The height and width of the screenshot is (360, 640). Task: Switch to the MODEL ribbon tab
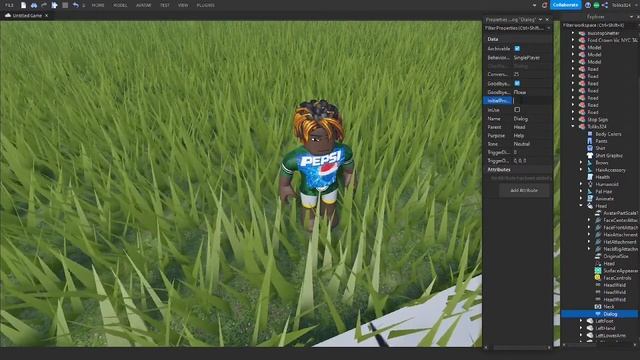point(120,5)
